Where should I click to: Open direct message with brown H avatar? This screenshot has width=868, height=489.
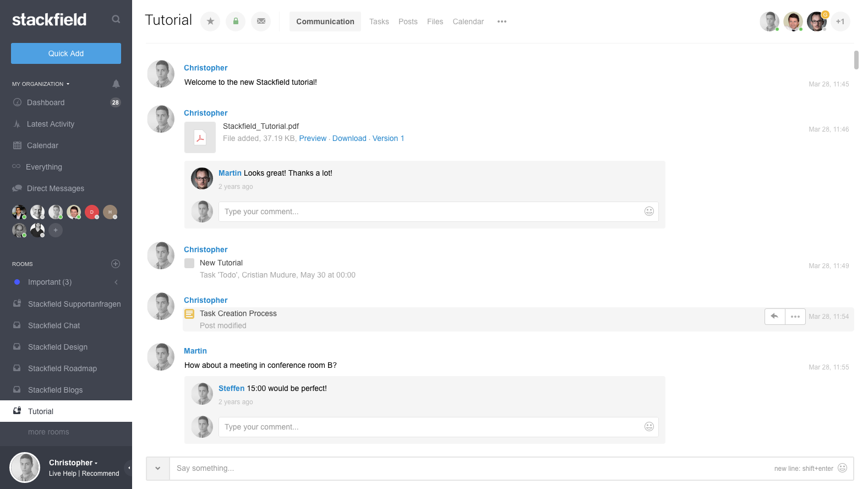tap(110, 212)
